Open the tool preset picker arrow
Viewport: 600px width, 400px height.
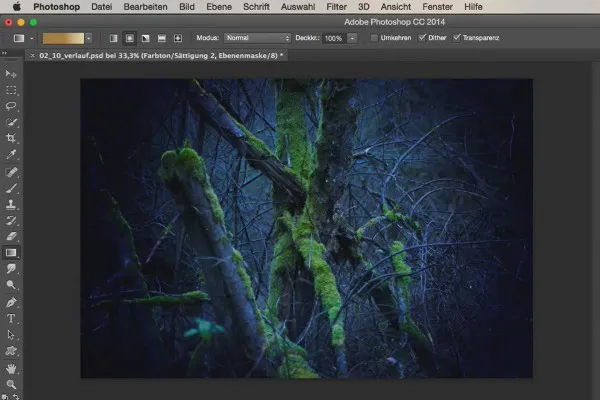click(31, 38)
